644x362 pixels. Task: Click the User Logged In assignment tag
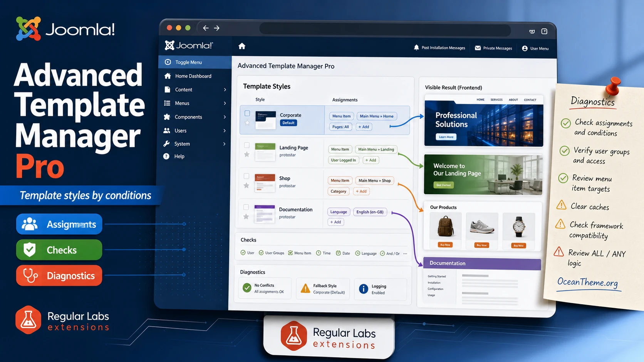point(344,160)
